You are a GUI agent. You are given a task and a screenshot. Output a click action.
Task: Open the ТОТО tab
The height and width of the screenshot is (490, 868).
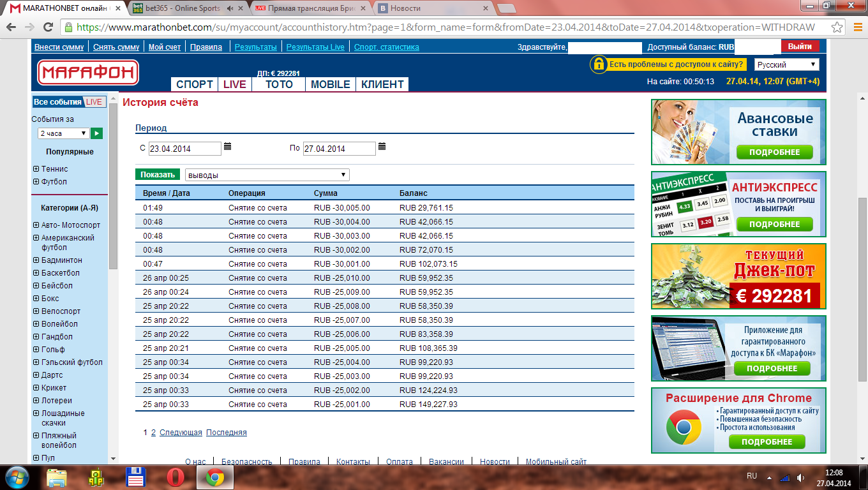pos(279,84)
